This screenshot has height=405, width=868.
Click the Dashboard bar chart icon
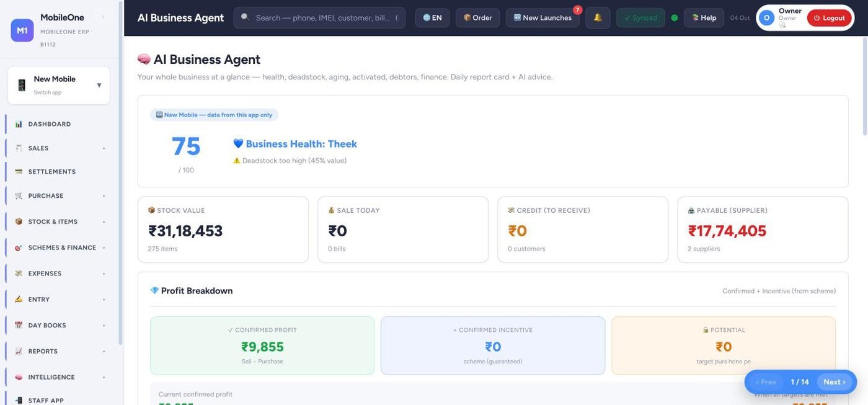point(19,124)
